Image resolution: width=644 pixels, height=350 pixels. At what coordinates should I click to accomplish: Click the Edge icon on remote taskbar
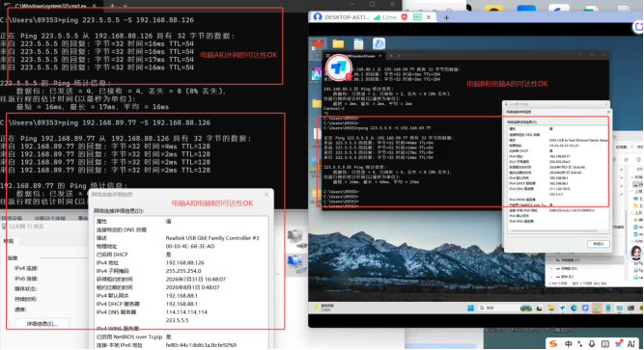click(574, 308)
